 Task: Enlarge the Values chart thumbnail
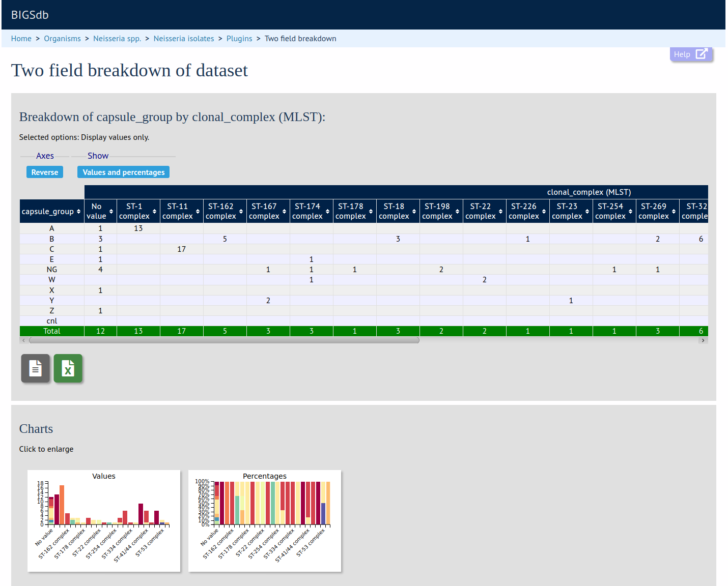point(104,520)
